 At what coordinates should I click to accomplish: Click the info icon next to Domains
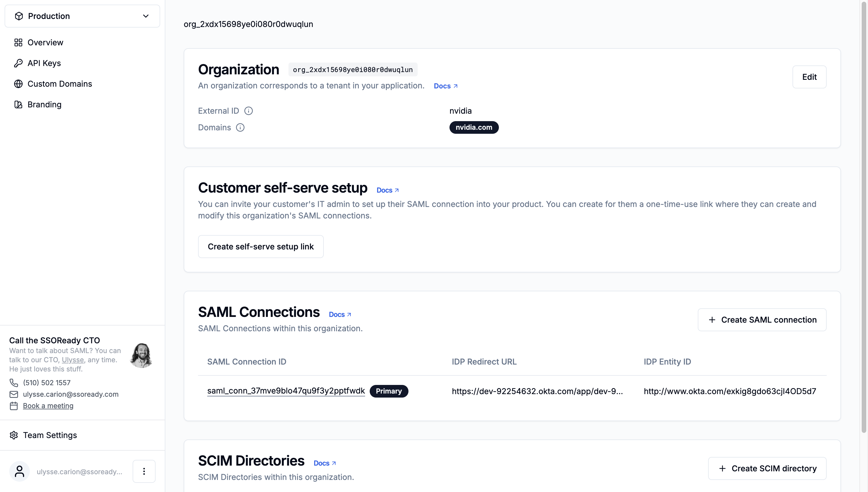click(240, 127)
